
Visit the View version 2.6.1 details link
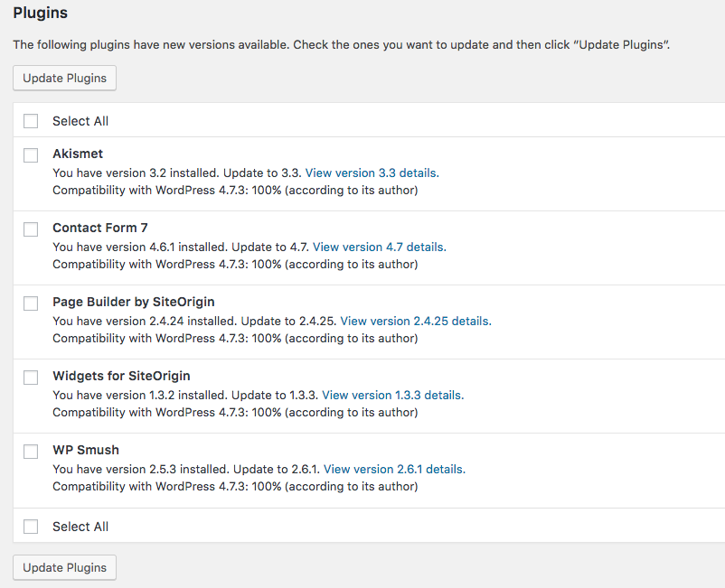tap(394, 469)
